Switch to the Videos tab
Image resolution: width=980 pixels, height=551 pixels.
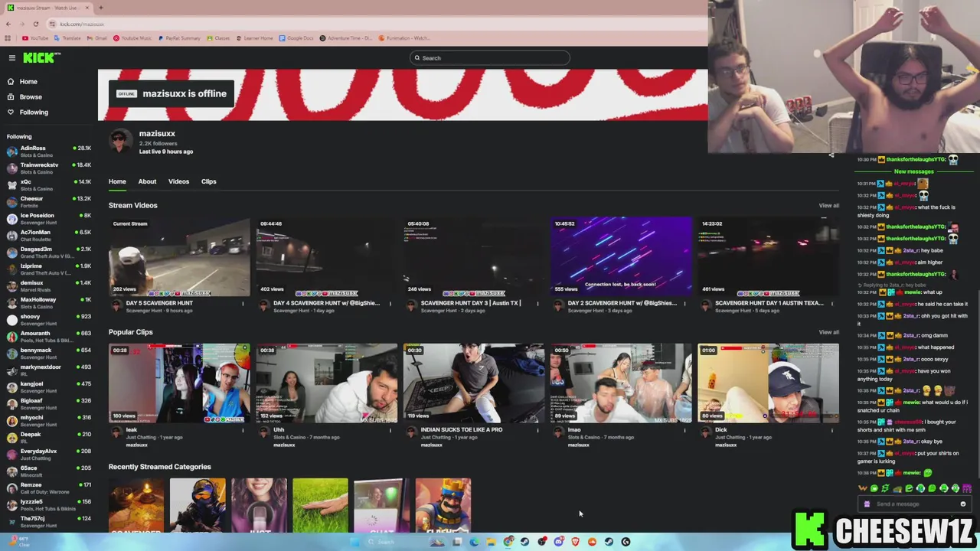coord(178,181)
